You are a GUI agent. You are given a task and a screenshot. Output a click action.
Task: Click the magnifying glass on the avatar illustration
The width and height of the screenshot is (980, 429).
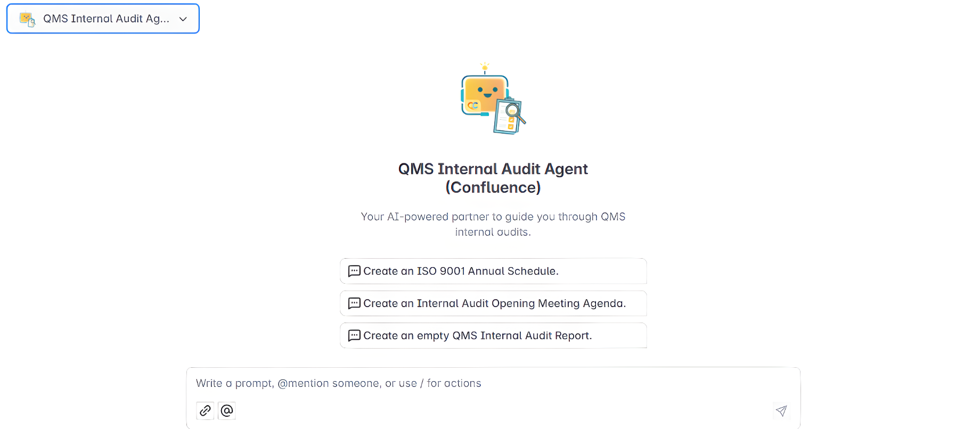click(513, 111)
